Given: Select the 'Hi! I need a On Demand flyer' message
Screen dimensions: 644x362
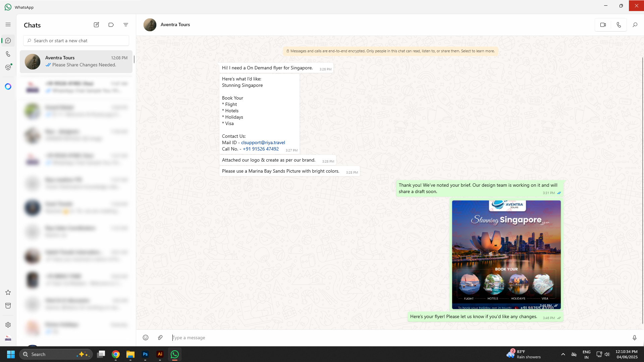Looking at the screenshot, I should click(276, 68).
